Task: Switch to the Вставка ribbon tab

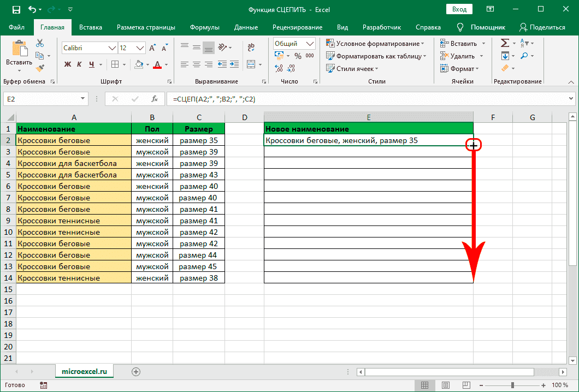Action: pyautogui.click(x=91, y=27)
